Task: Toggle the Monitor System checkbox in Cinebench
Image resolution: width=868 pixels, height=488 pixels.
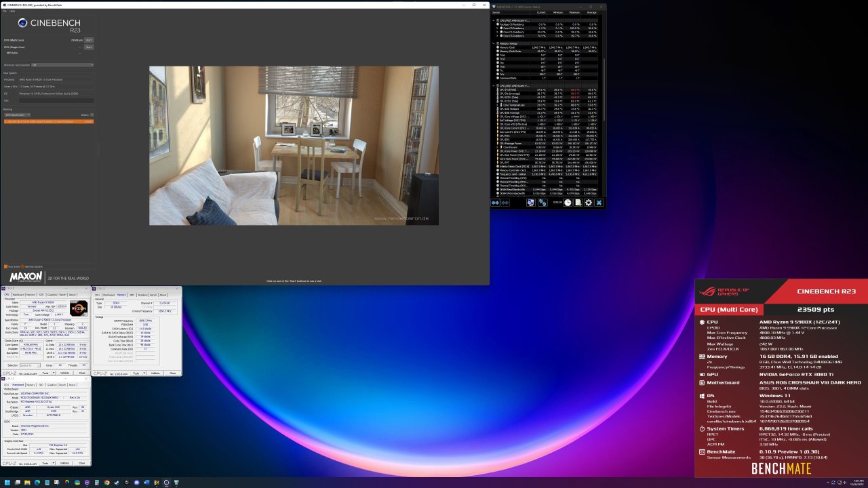Action: tap(22, 266)
